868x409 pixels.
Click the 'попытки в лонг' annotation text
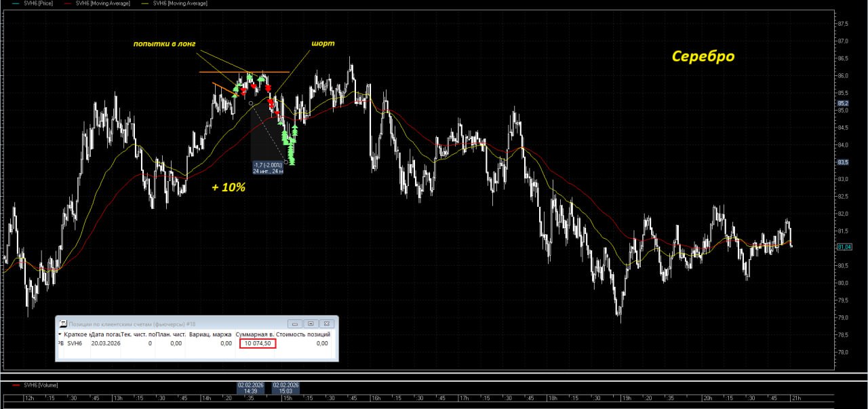(163, 44)
